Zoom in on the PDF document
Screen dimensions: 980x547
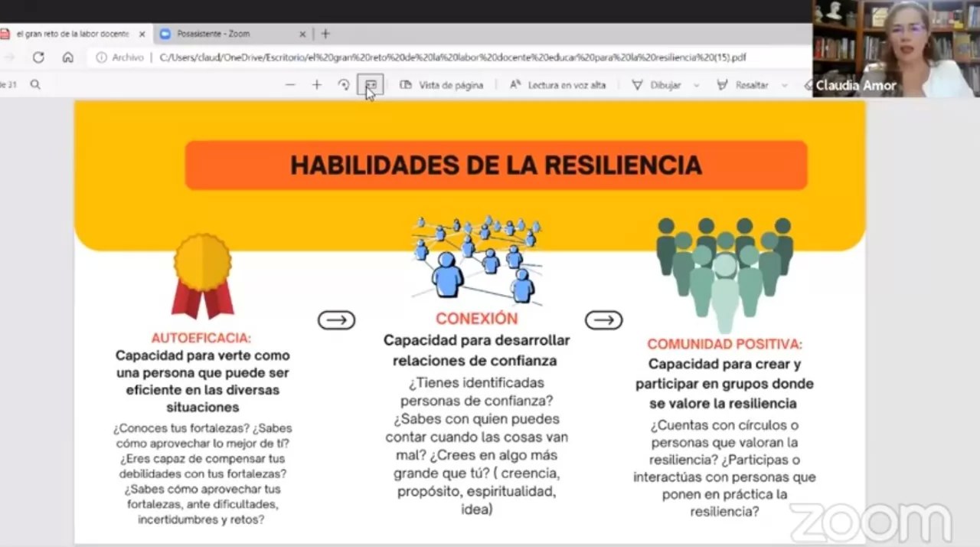click(316, 84)
